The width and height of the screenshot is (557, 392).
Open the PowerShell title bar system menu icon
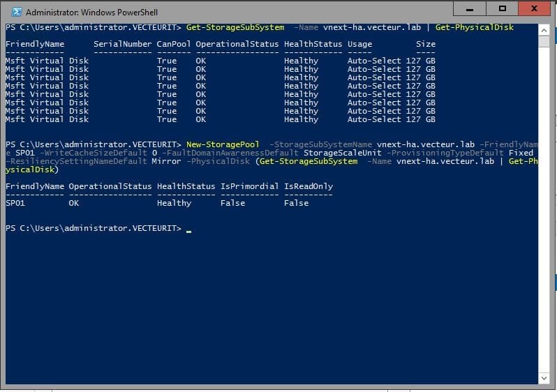click(14, 12)
